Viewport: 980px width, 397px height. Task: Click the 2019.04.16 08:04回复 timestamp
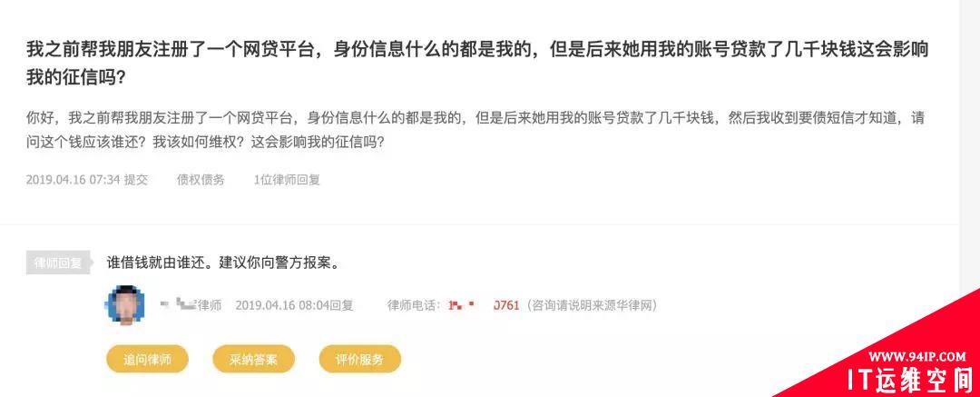click(294, 305)
